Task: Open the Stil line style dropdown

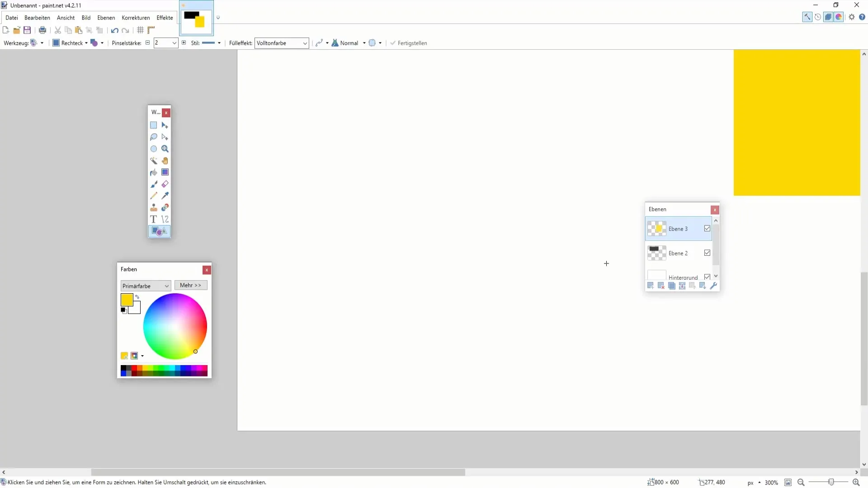Action: point(212,43)
